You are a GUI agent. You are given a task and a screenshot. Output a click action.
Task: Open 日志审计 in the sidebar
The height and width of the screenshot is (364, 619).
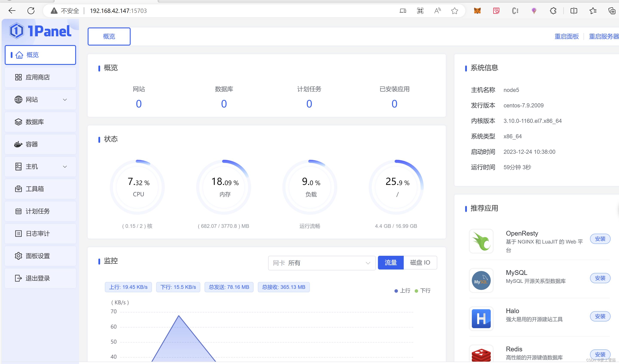[38, 233]
